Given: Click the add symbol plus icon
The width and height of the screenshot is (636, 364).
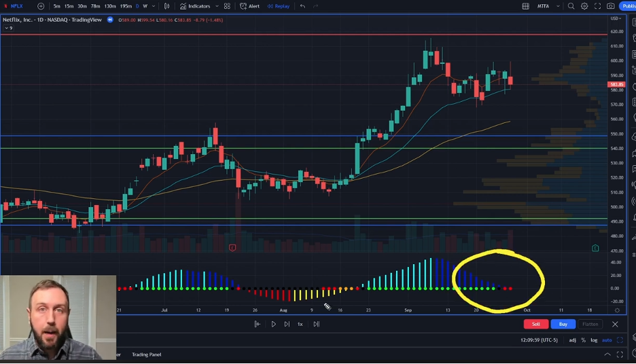Looking at the screenshot, I should tap(41, 6).
